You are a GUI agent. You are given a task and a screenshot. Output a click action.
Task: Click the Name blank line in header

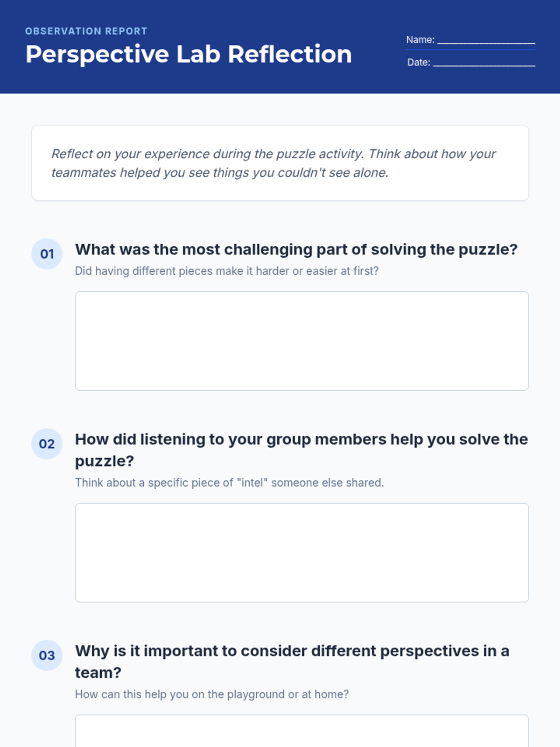pyautogui.click(x=486, y=40)
